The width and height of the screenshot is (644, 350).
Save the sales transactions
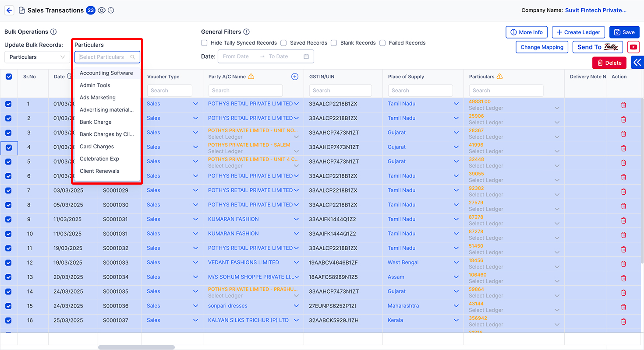624,32
